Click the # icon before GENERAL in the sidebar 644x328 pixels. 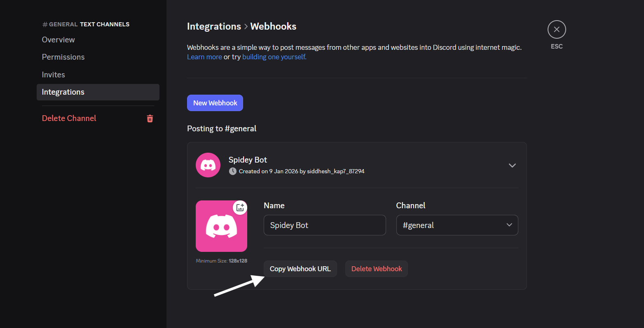[x=44, y=24]
